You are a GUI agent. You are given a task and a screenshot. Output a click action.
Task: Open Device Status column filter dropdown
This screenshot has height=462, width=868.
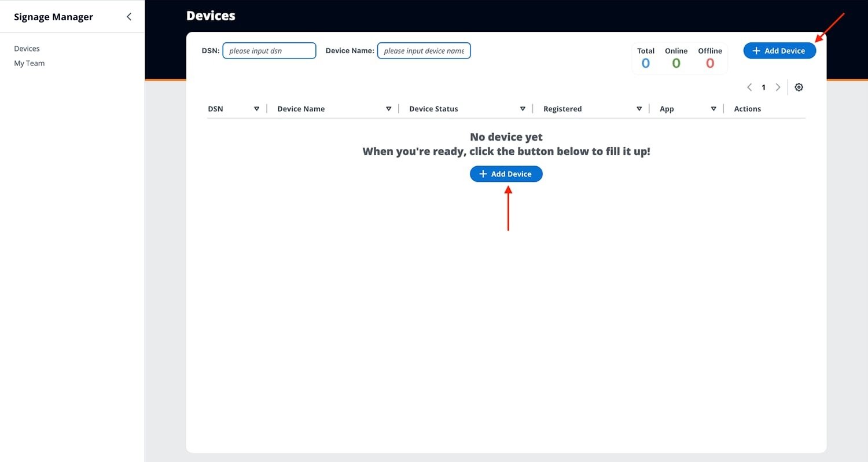[x=523, y=109]
